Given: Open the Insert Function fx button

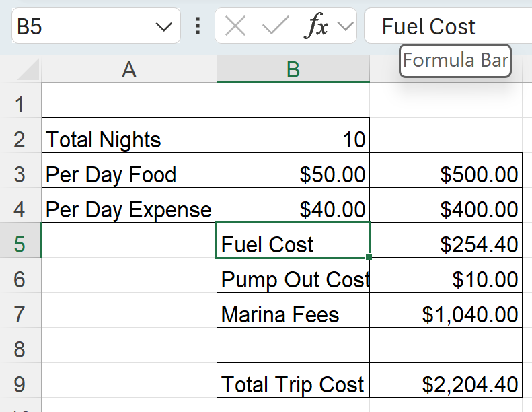Looking at the screenshot, I should 315,26.
